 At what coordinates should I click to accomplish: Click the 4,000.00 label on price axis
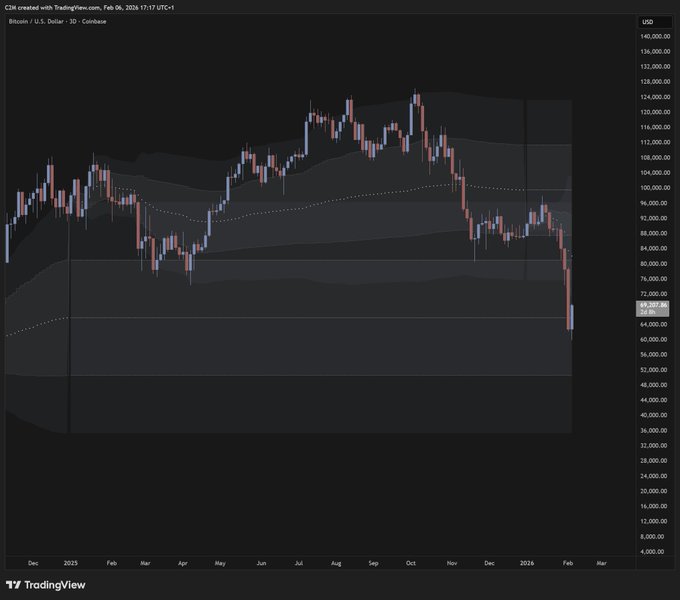click(x=657, y=552)
